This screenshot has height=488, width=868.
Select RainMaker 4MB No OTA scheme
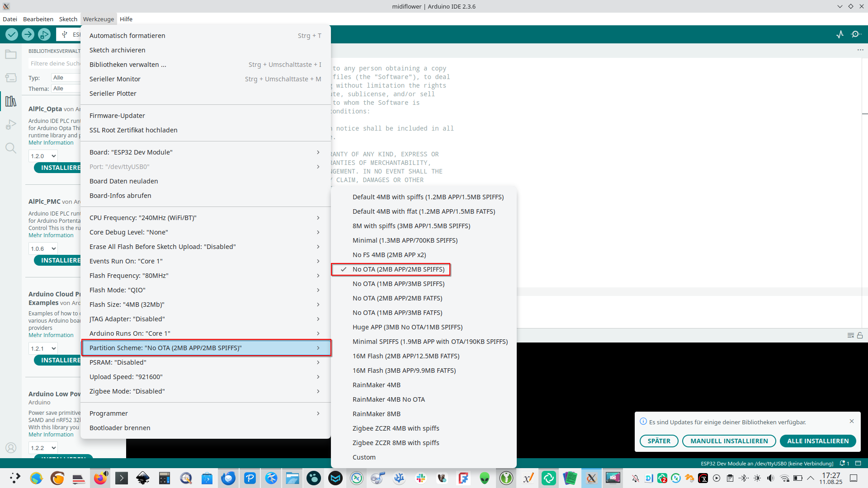pos(424,399)
